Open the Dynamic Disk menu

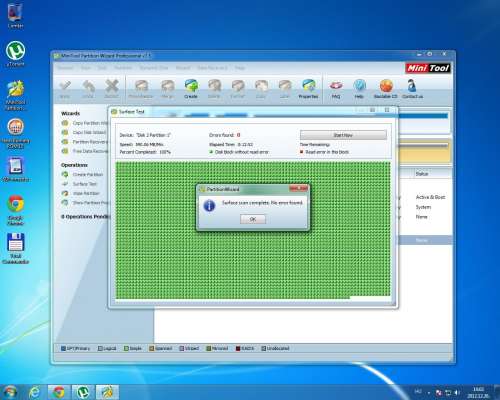coord(154,68)
